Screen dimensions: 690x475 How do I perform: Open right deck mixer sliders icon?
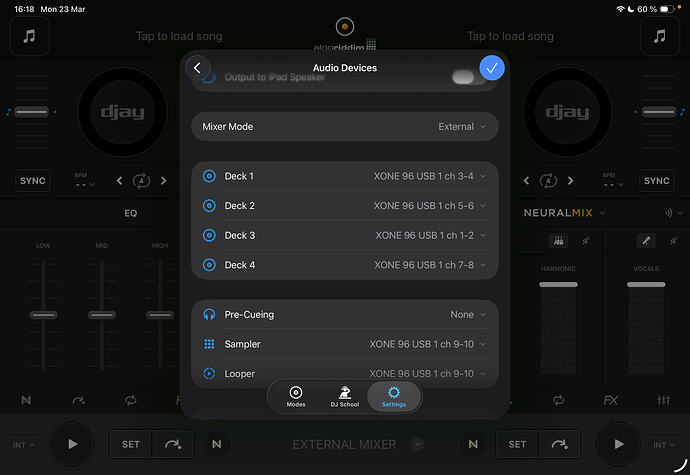point(664,400)
